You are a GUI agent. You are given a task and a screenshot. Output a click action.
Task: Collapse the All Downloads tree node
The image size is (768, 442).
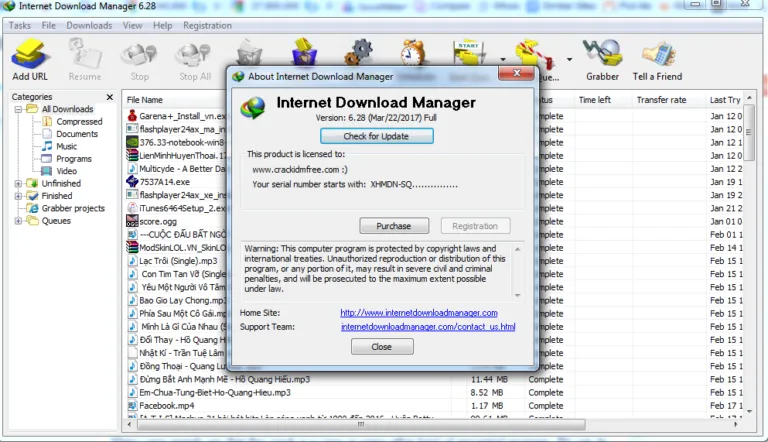pyautogui.click(x=18, y=109)
